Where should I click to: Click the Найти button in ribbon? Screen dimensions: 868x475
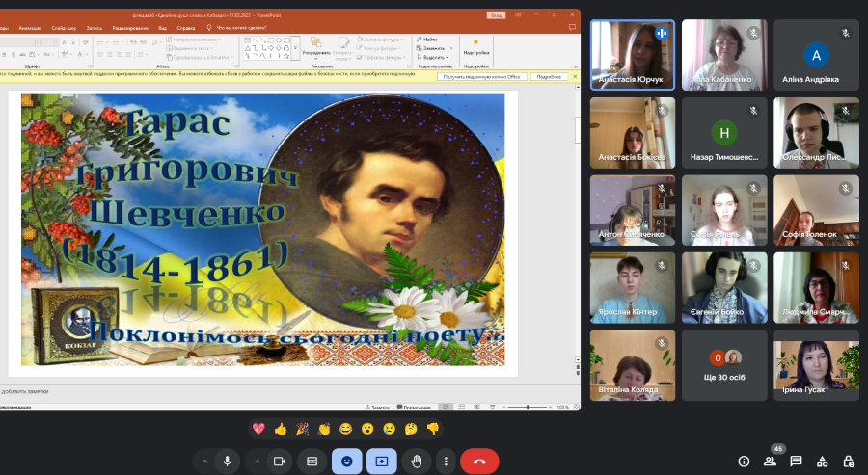click(x=427, y=40)
